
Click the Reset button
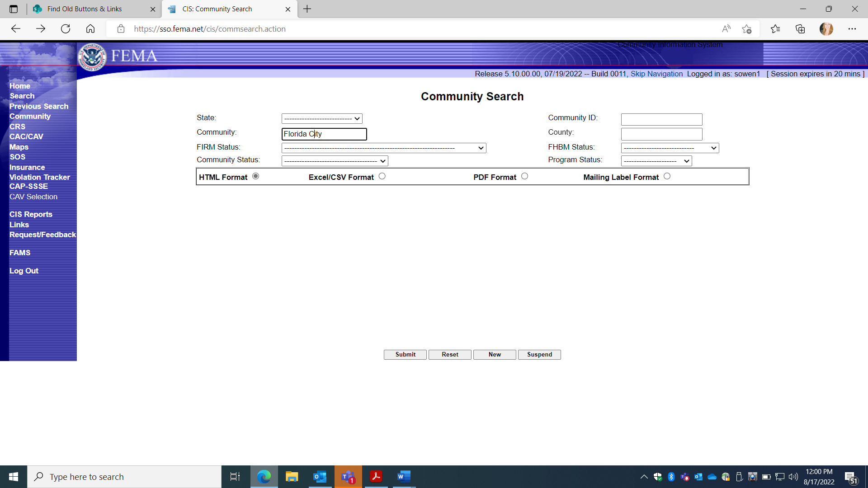[450, 355]
